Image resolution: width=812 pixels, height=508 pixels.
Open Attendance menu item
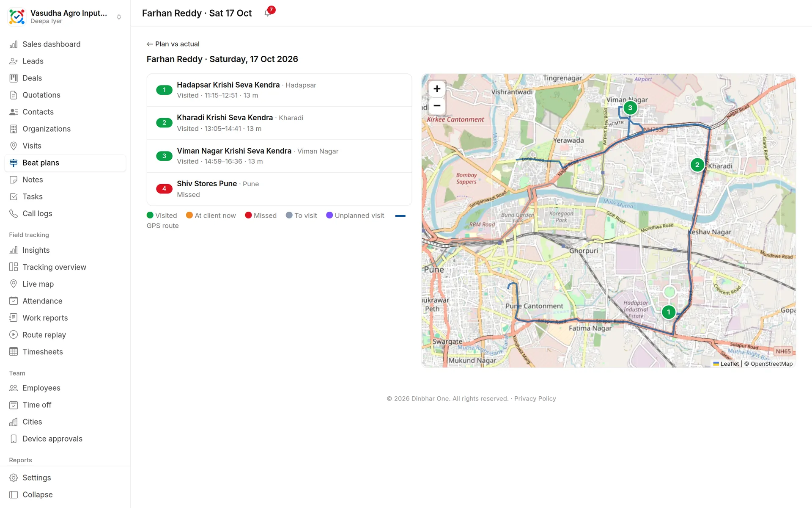pyautogui.click(x=65, y=301)
